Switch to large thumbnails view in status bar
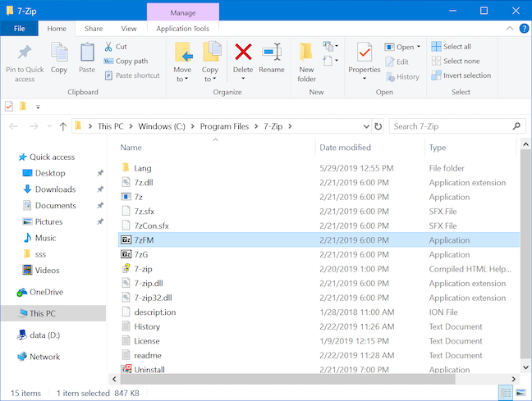The width and height of the screenshot is (532, 401). (x=521, y=393)
